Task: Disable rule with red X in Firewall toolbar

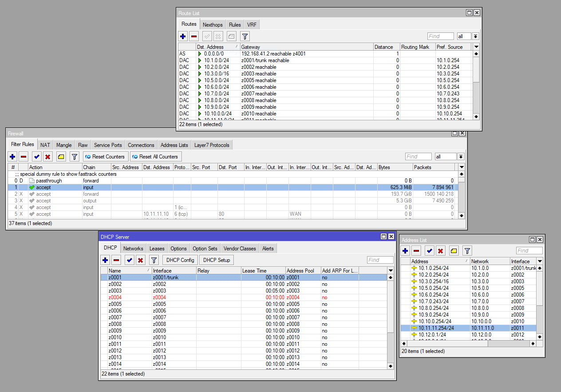Action: tap(48, 157)
